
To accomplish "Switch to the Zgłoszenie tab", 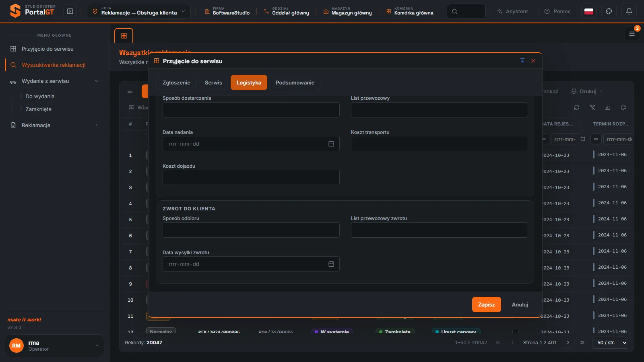I will point(176,82).
